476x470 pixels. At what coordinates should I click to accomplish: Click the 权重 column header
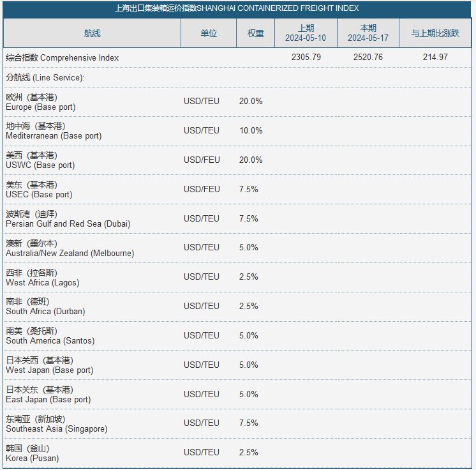pyautogui.click(x=255, y=33)
